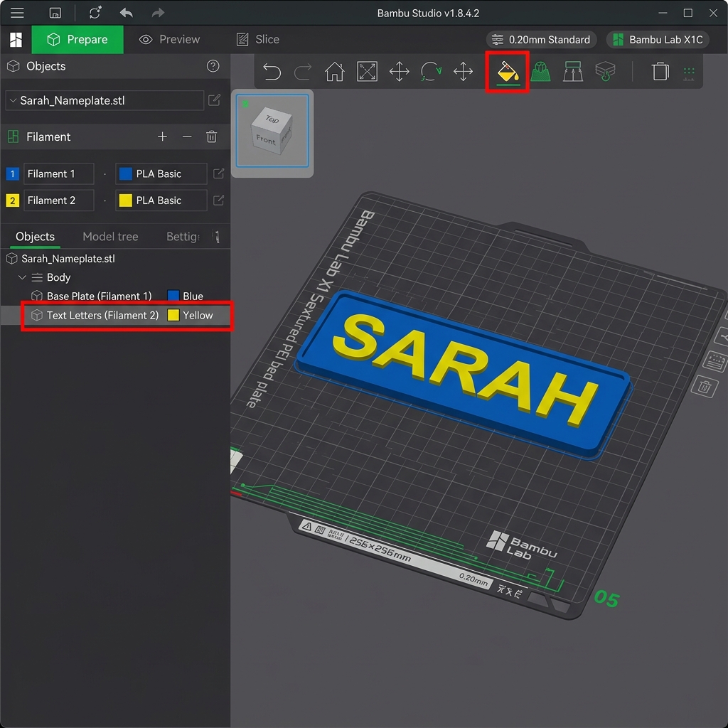
Task: Collapse the Body tree node
Action: (21, 277)
